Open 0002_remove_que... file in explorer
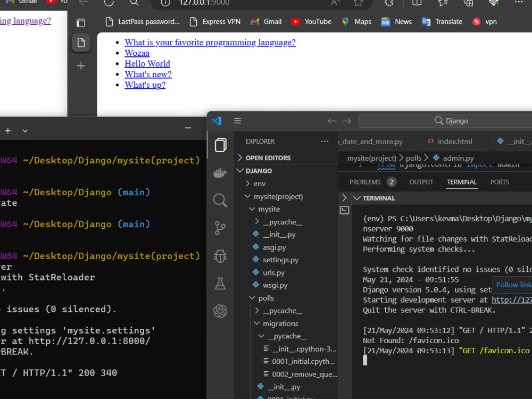Screen dimensions: 532x399 [300, 374]
